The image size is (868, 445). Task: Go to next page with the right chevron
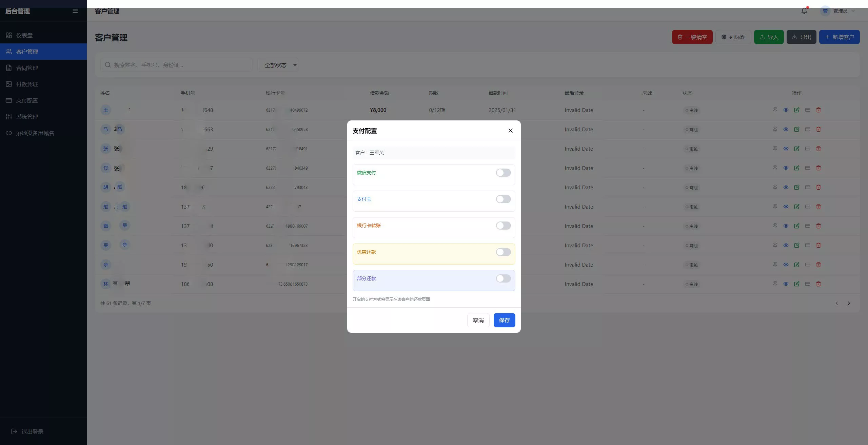(x=849, y=303)
